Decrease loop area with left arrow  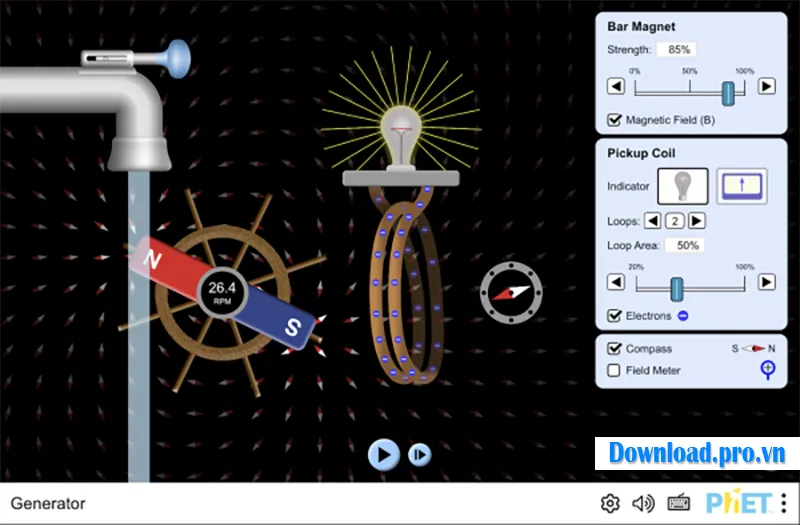tap(616, 282)
